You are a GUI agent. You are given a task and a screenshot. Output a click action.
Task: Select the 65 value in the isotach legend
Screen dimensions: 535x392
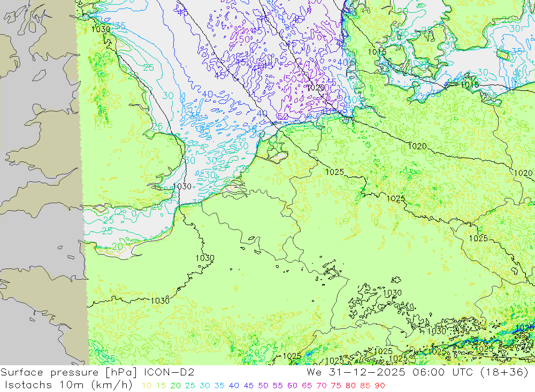307,386
